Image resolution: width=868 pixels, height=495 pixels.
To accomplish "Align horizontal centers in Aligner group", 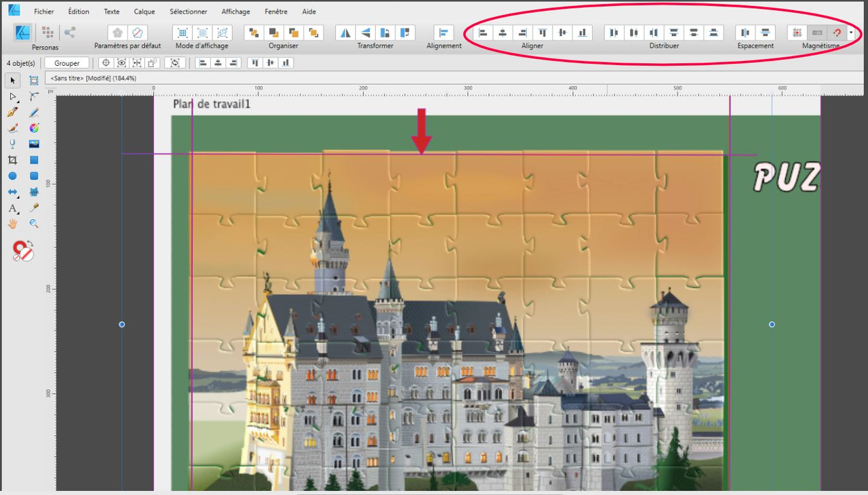I will (502, 32).
